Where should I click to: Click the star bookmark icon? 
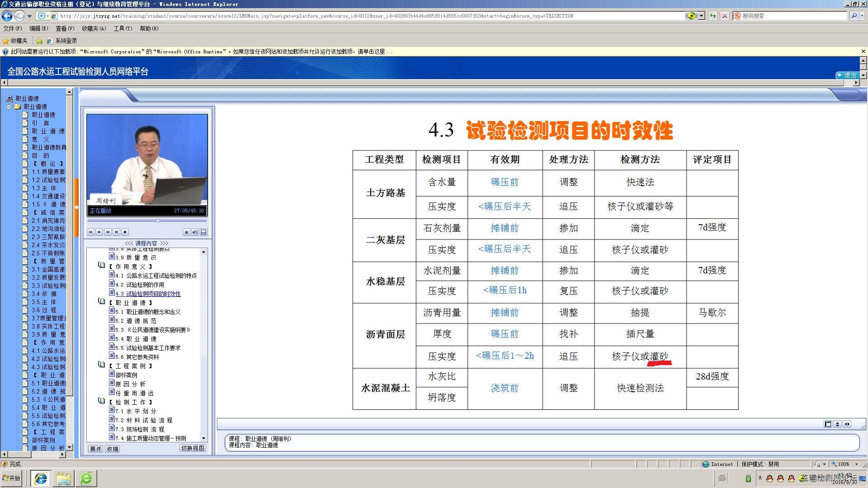(x=186, y=232)
